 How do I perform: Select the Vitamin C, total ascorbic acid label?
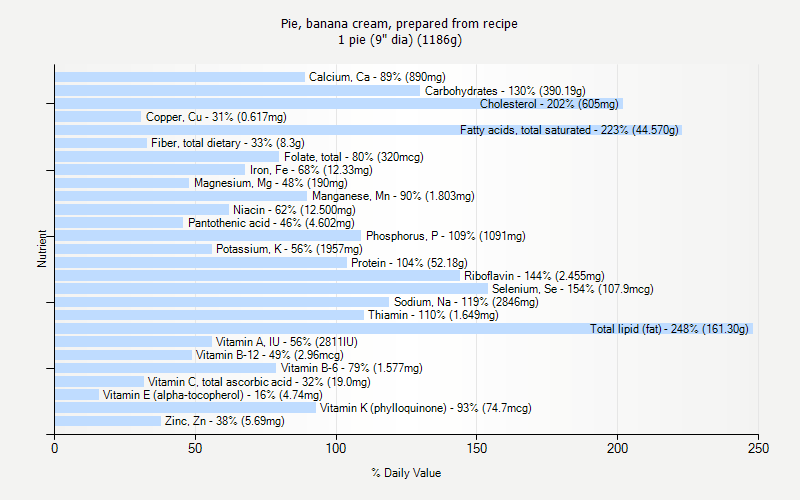click(259, 382)
